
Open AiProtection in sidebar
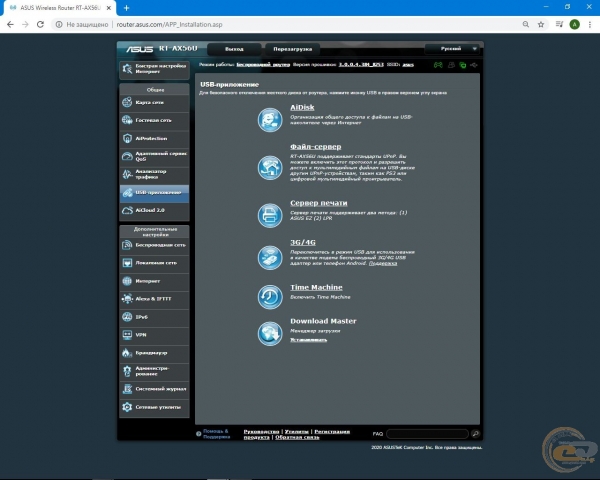coord(154,138)
